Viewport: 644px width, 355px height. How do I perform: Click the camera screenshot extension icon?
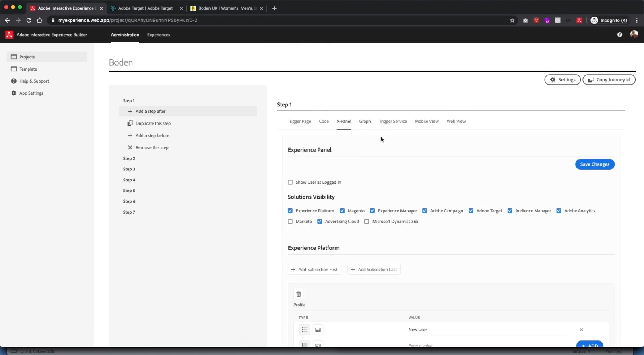pyautogui.click(x=525, y=20)
